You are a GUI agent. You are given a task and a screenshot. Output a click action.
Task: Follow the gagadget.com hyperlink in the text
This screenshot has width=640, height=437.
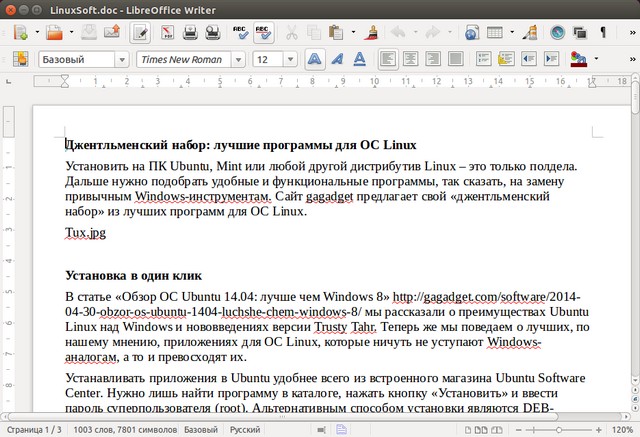pos(486,296)
